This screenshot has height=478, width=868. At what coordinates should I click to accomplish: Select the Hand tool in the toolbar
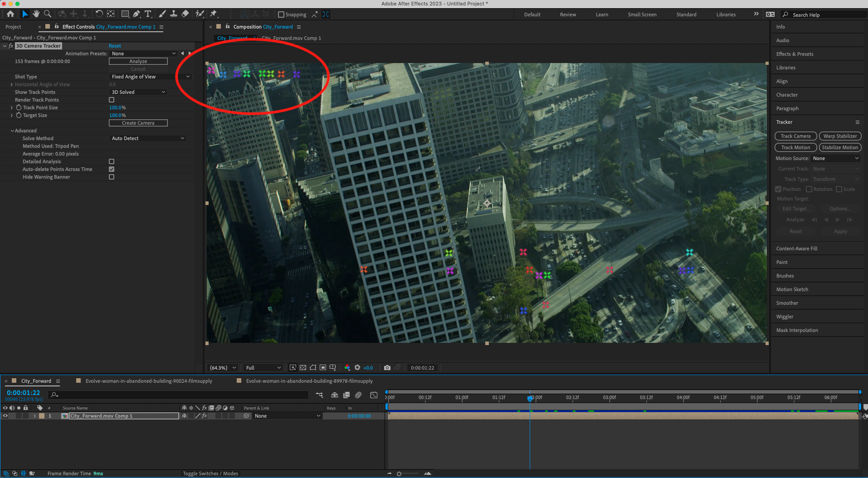[x=36, y=14]
